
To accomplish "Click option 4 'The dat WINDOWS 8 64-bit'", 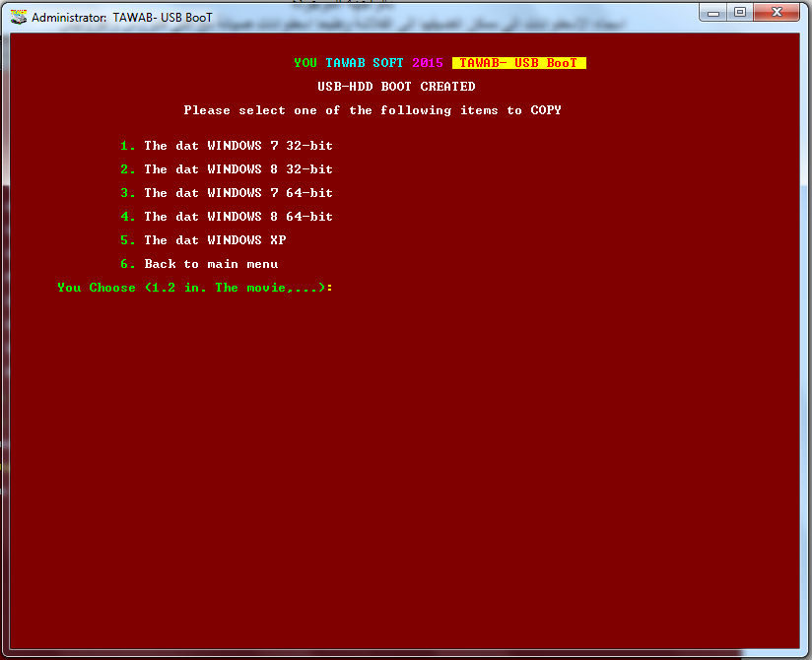I will (x=227, y=217).
